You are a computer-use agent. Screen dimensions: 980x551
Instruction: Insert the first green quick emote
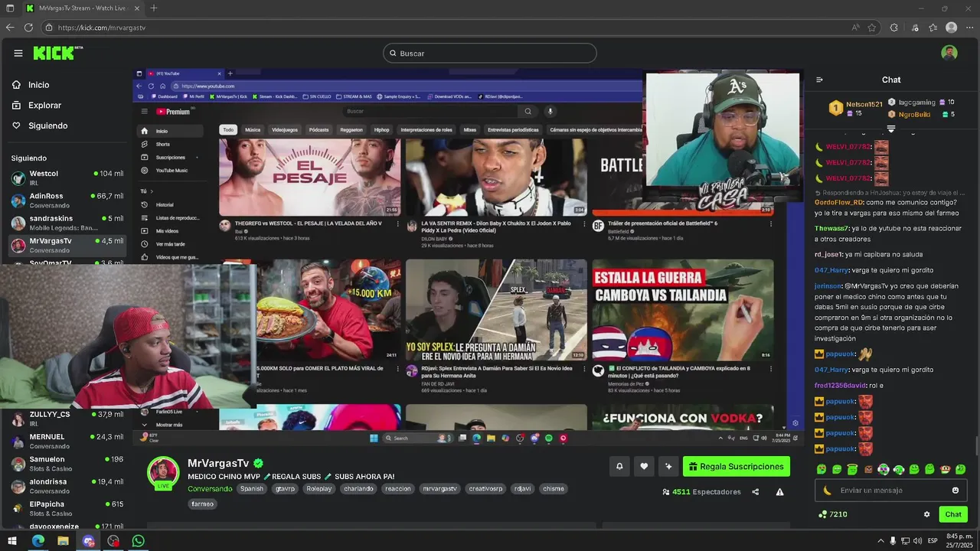pos(822,469)
